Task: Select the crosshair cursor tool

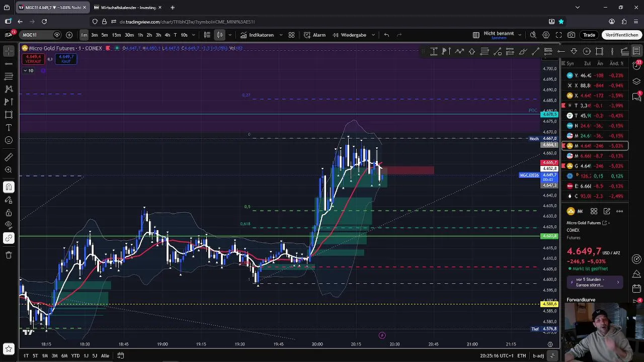Action: pos(9,51)
